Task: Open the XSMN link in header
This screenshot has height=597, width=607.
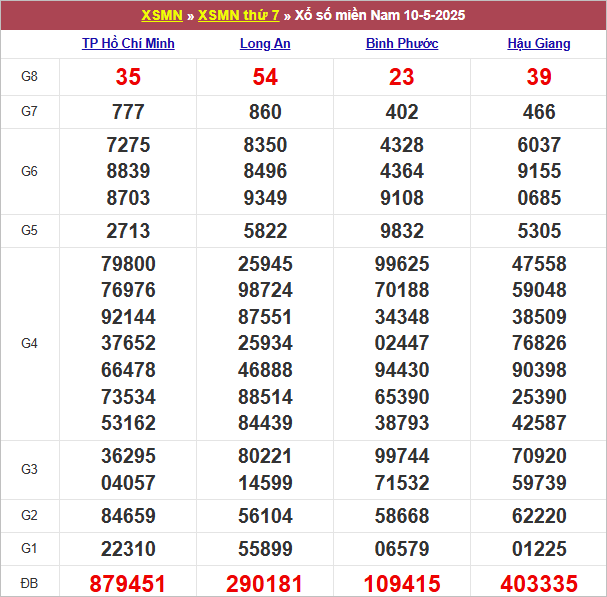Action: coord(162,15)
